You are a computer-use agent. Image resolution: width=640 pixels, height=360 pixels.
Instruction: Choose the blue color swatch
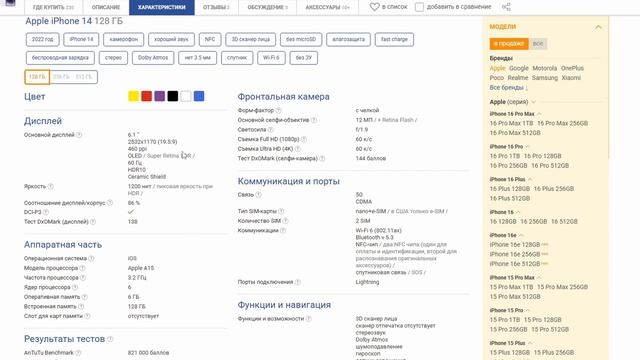(x=199, y=96)
